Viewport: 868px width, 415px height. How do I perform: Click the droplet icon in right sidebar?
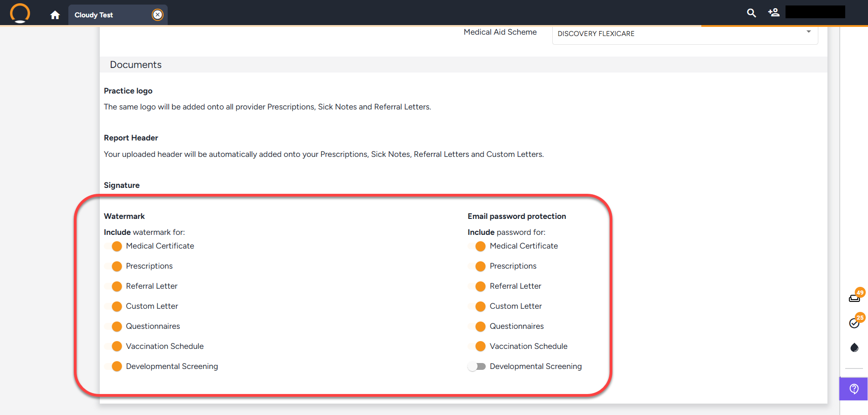854,348
